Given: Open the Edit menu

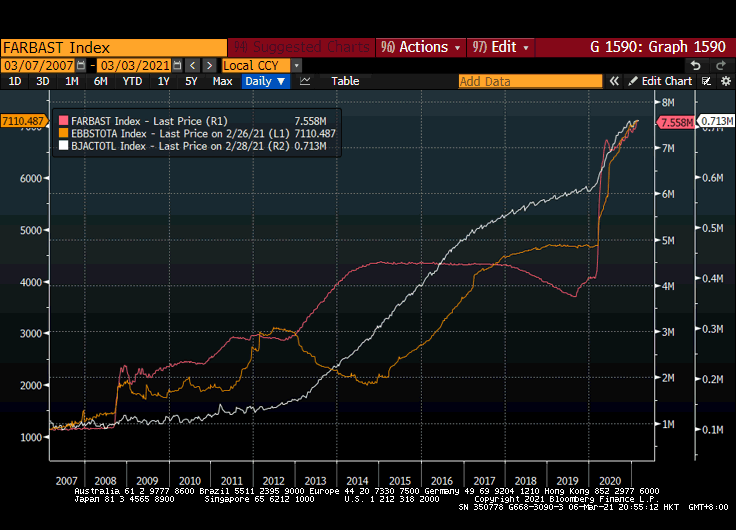Looking at the screenshot, I should point(498,47).
